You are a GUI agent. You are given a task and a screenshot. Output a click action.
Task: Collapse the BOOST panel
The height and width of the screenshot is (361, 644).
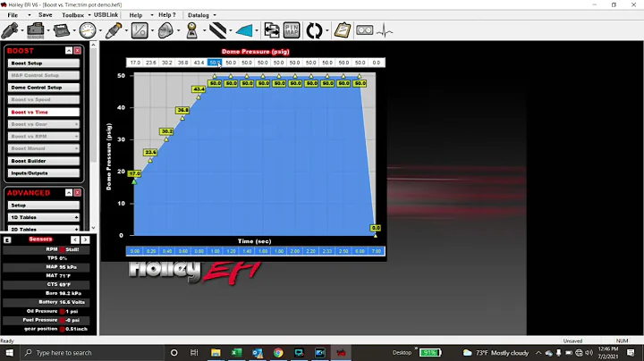click(69, 50)
